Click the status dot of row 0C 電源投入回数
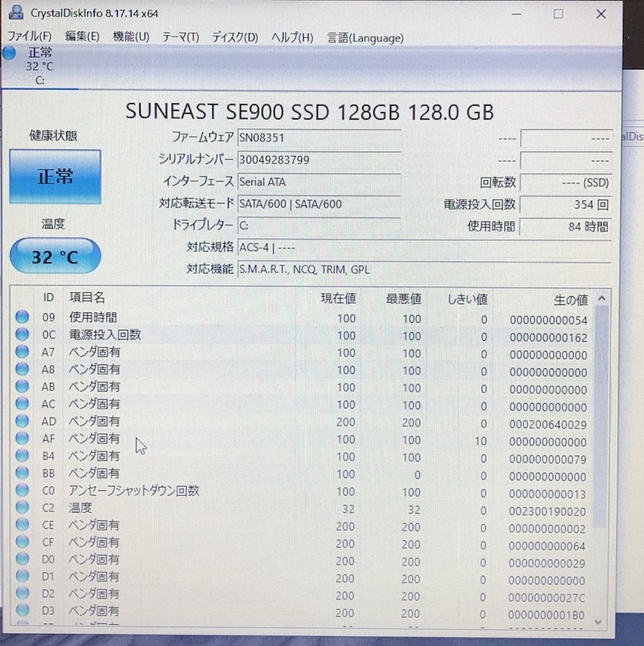Viewport: 644px width, 646px height. coord(23,333)
